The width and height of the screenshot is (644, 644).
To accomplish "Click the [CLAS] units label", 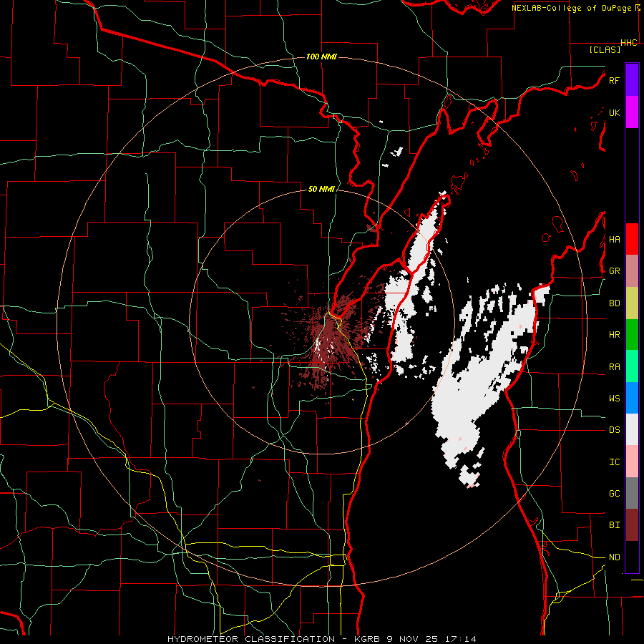I will (x=605, y=49).
